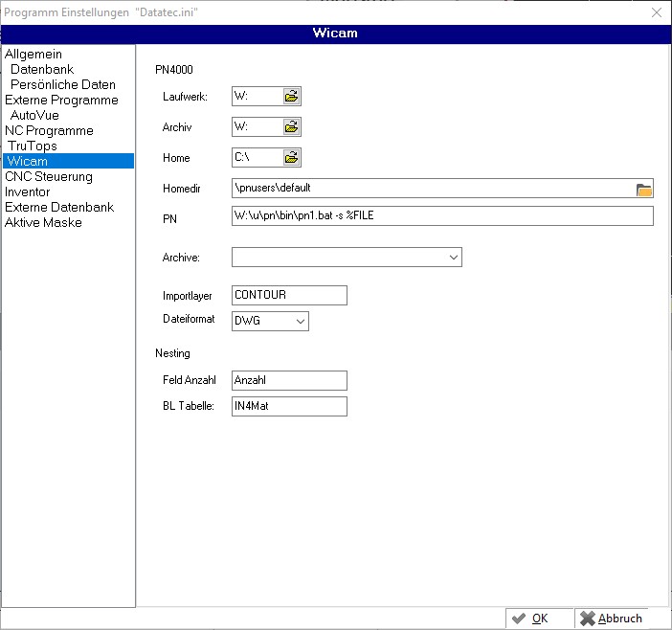Focus the PN command line field

click(x=442, y=215)
